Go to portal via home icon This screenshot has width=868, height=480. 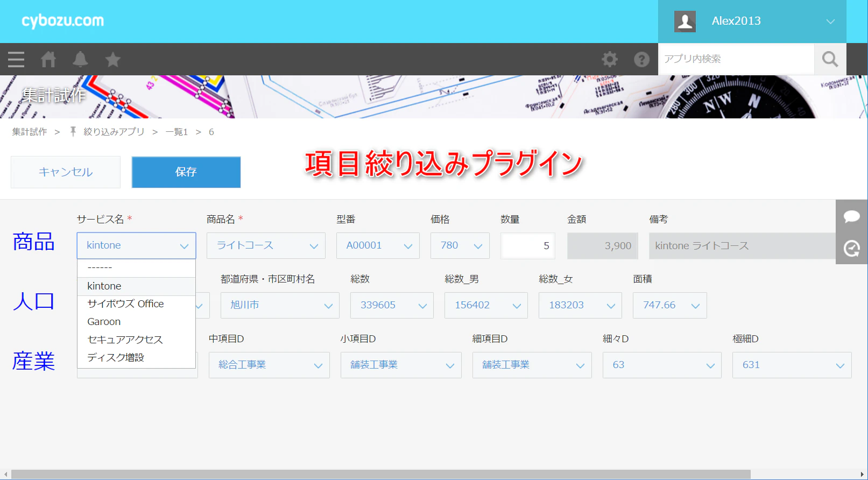coord(48,59)
